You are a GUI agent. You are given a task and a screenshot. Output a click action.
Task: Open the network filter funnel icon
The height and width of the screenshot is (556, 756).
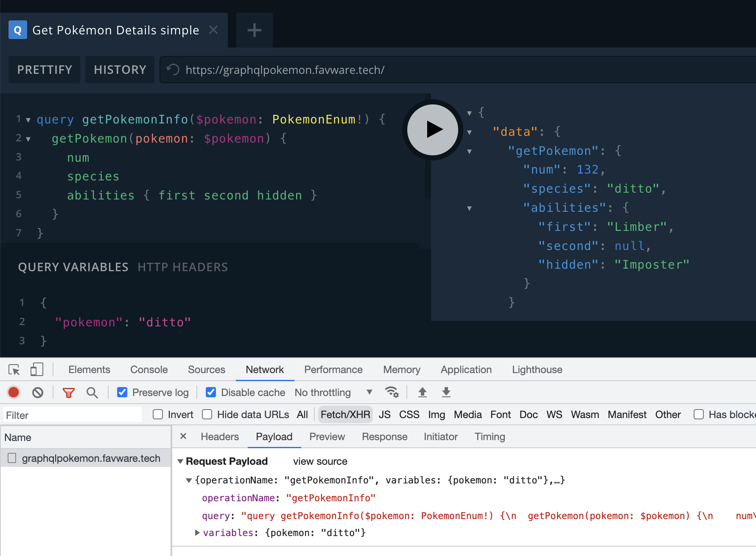click(x=68, y=393)
